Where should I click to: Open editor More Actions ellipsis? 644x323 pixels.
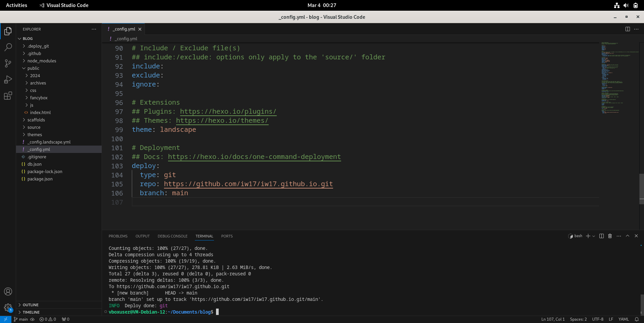[x=636, y=29]
